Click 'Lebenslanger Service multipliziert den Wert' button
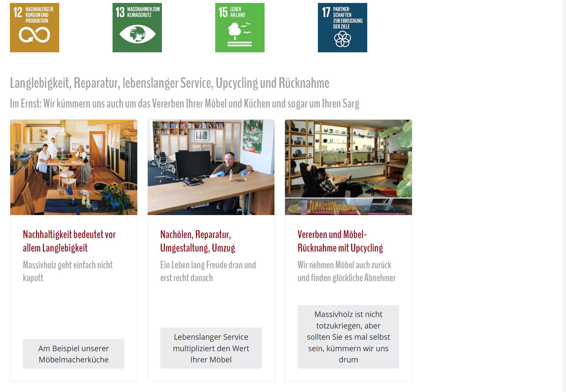 click(211, 348)
